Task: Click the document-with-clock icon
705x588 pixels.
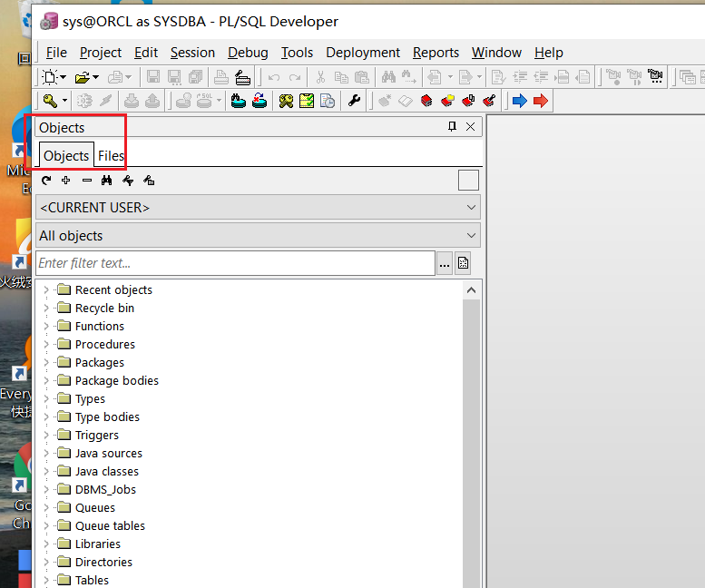Action: coord(328,101)
